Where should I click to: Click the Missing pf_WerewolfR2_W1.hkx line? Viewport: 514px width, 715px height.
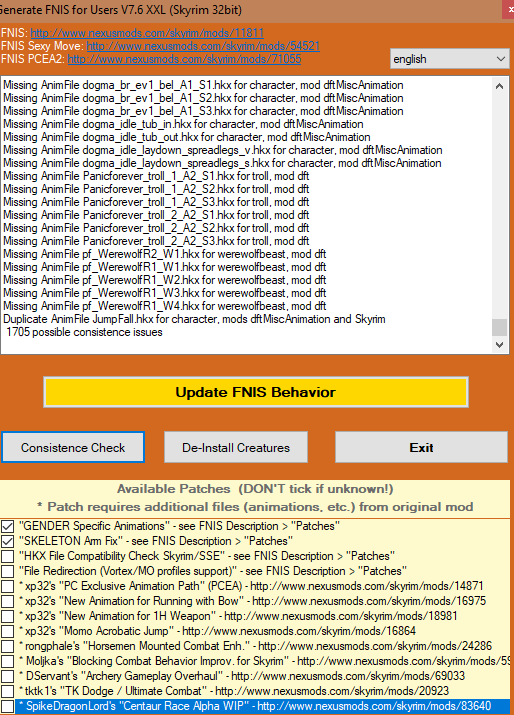165,254
